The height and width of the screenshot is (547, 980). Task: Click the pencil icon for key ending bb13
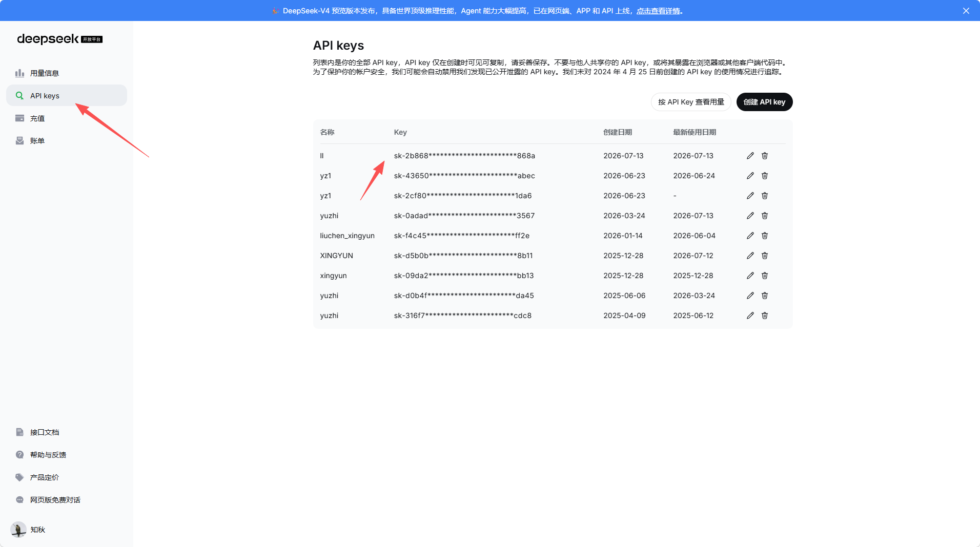pos(750,276)
